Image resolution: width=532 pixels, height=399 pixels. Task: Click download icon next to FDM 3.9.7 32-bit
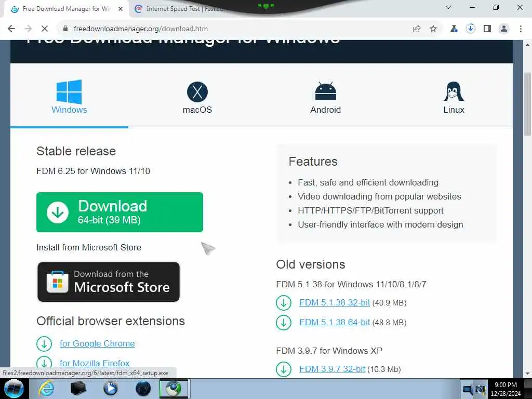284,369
